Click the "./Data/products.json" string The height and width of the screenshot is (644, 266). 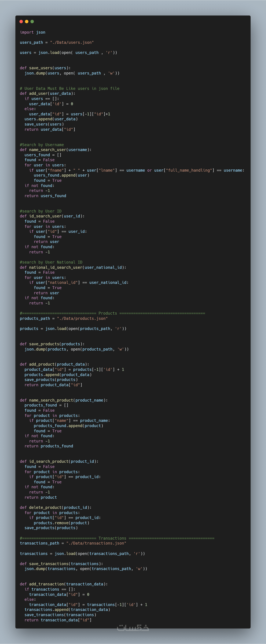coord(82,318)
